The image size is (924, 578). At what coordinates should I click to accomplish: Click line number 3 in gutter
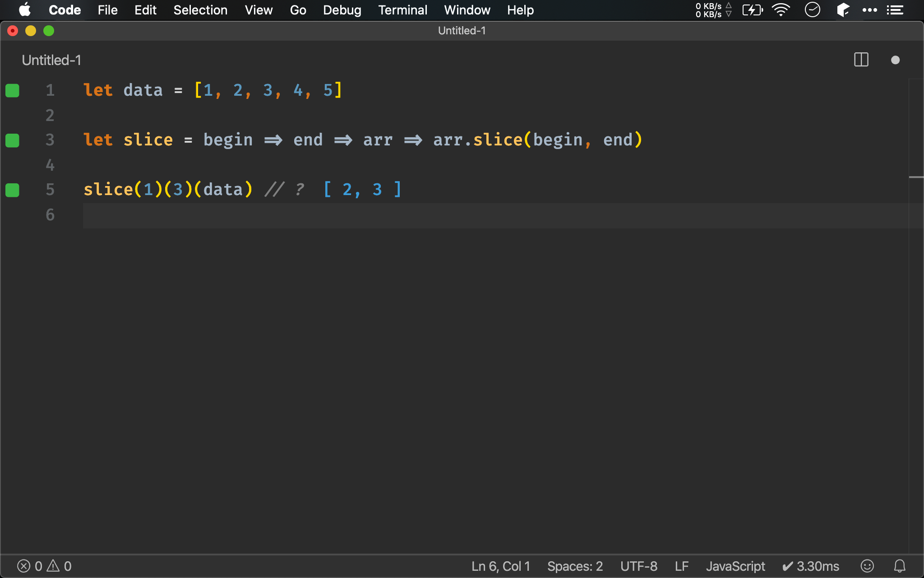tap(50, 140)
